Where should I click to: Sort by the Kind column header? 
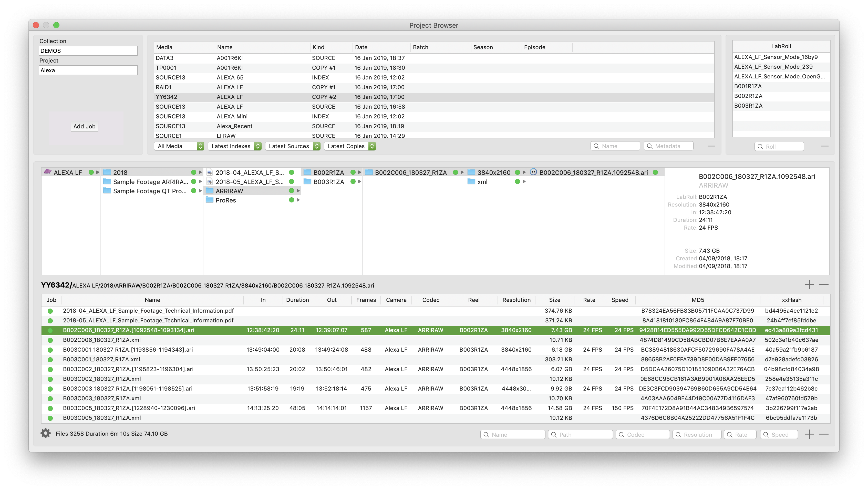coord(318,47)
